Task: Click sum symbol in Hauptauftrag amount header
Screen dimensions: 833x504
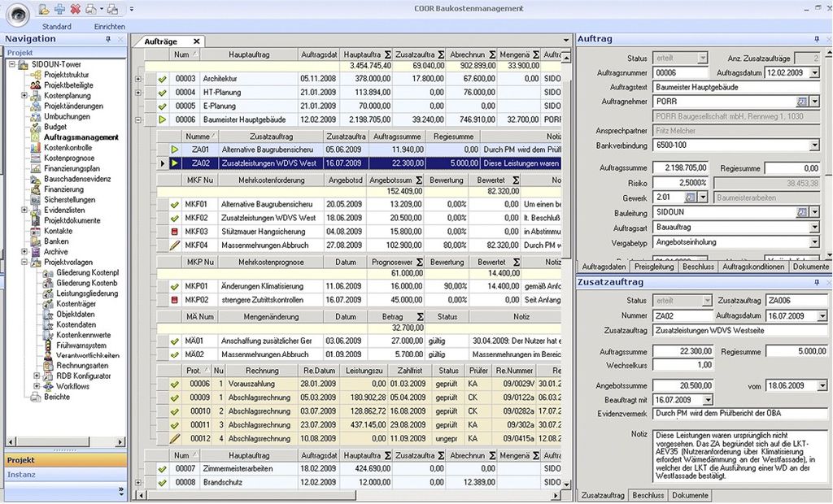Action: click(x=388, y=54)
